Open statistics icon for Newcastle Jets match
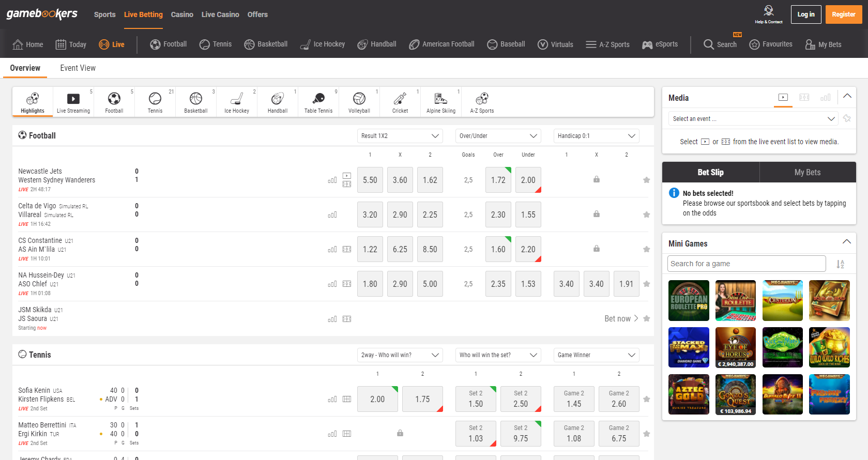This screenshot has width=868, height=460. coord(332,180)
